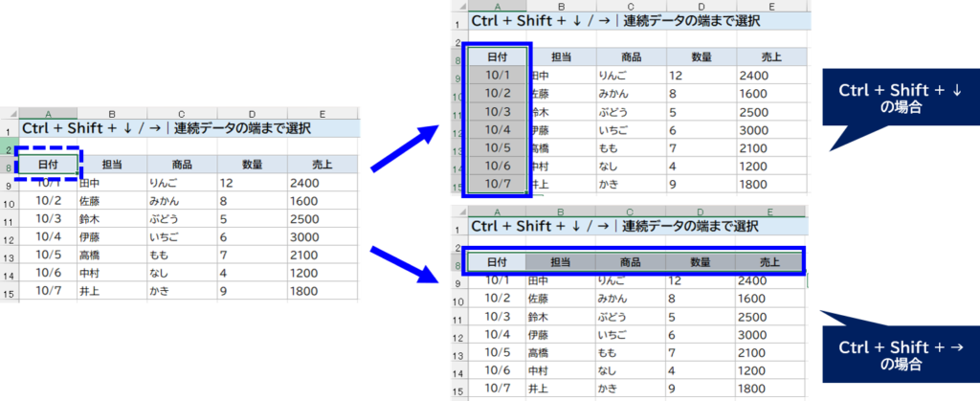Click the 担当 header cell in left sheet
Image resolution: width=980 pixels, height=401 pixels.
[x=113, y=165]
